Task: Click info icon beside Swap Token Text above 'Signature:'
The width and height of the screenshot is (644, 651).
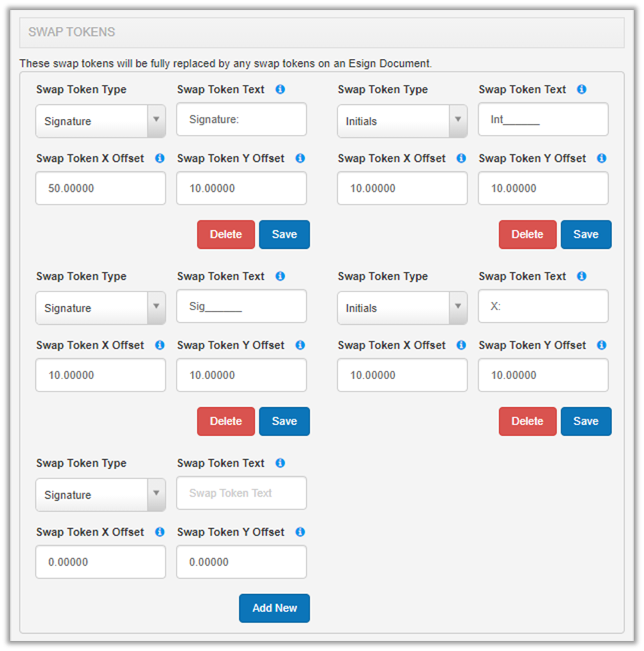Action: pos(279,90)
